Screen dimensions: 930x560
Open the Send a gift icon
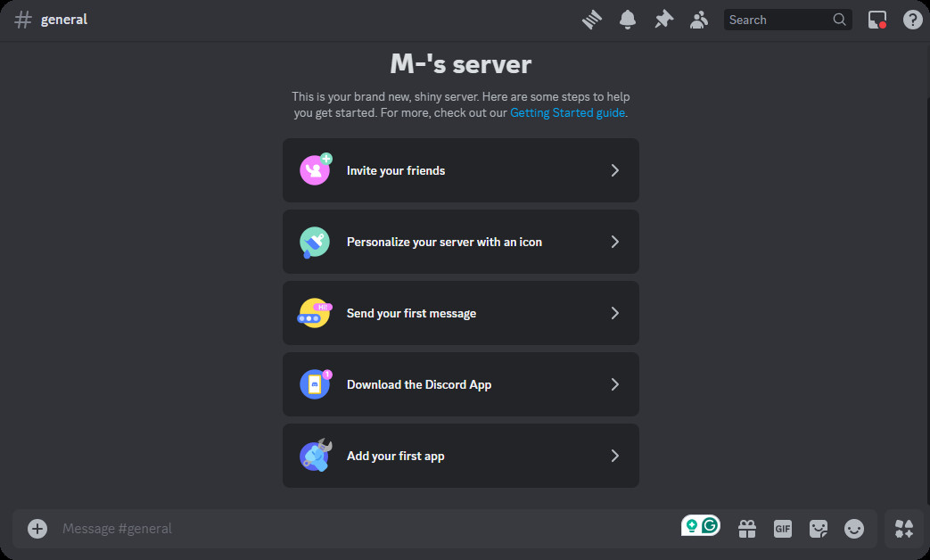click(x=746, y=529)
